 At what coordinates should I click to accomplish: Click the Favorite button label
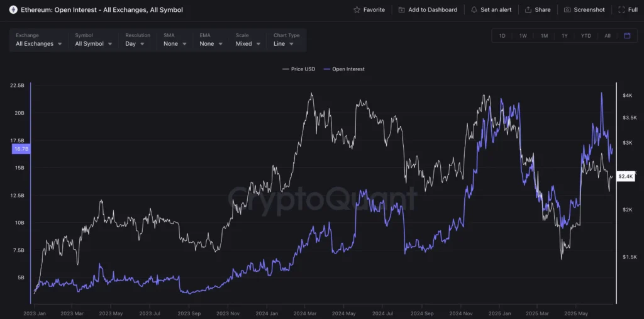374,9
